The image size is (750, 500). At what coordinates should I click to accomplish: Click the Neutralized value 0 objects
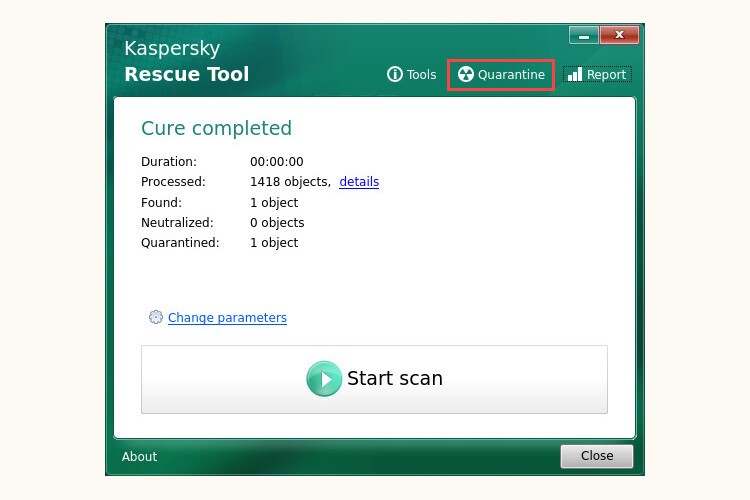277,222
